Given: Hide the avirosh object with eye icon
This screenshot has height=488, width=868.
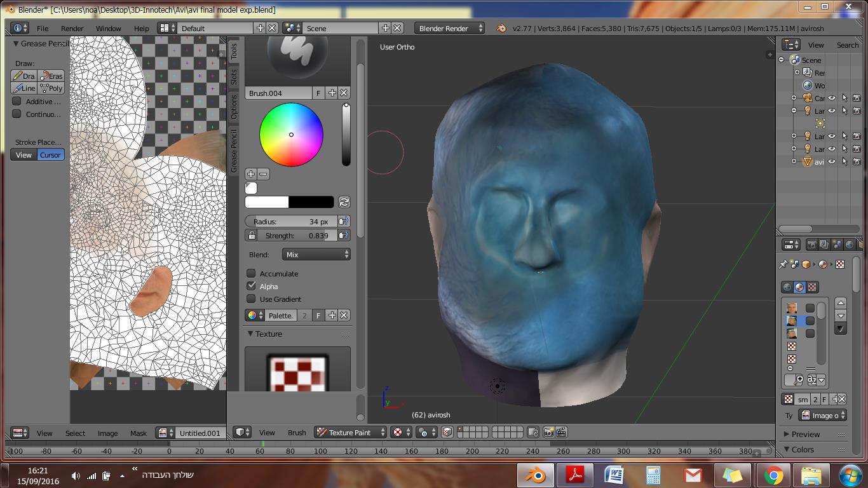Looking at the screenshot, I should (831, 161).
